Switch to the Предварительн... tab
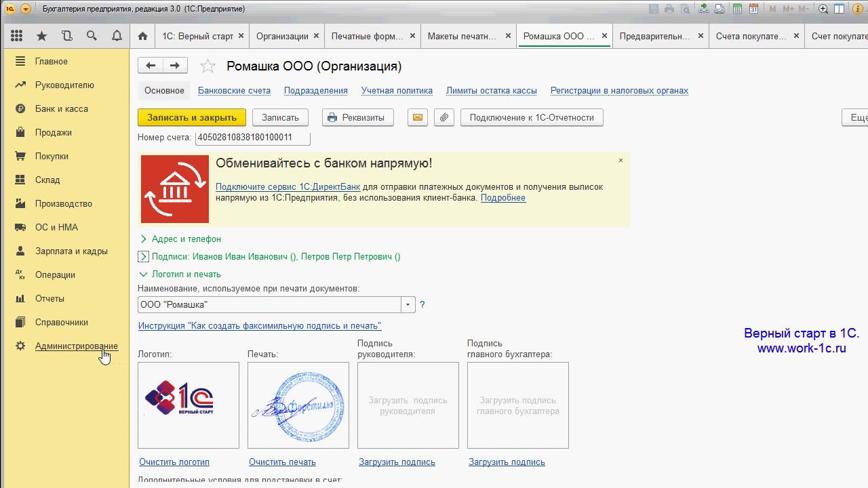The height and width of the screenshot is (488, 868). click(x=654, y=36)
